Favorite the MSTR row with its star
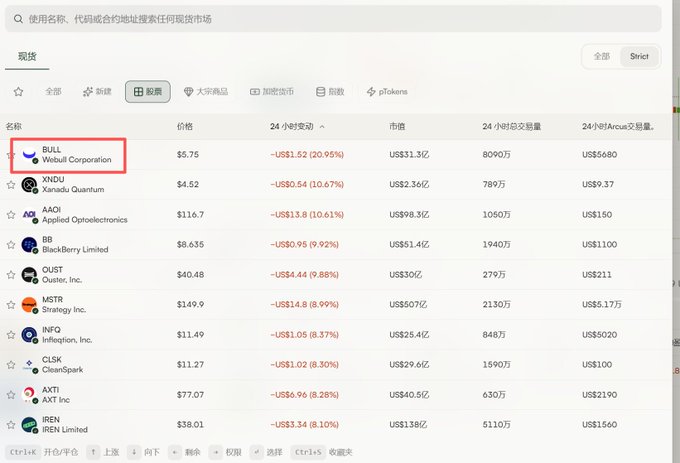The width and height of the screenshot is (680, 463). pos(11,305)
